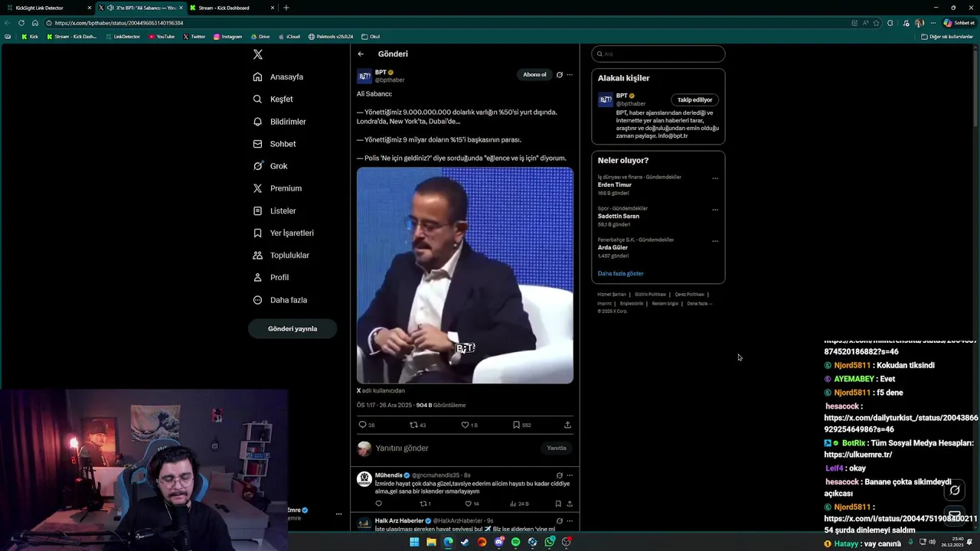Open more options on Mühendis reply

570,475
